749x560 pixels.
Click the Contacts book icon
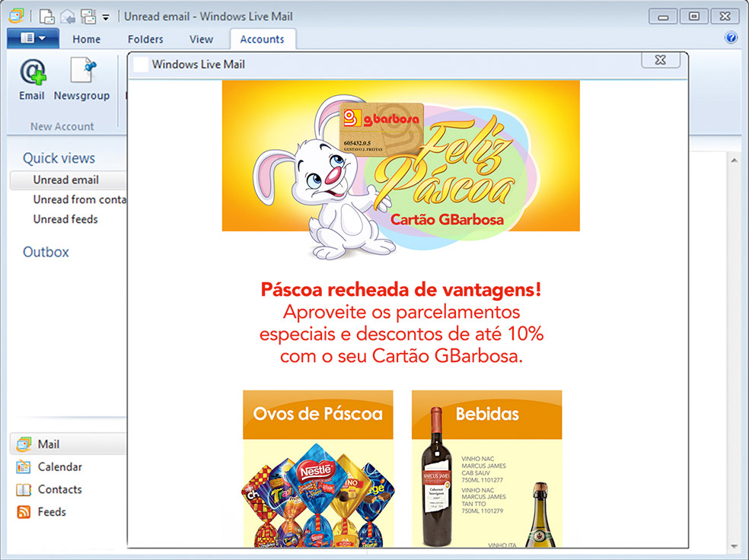(x=24, y=489)
